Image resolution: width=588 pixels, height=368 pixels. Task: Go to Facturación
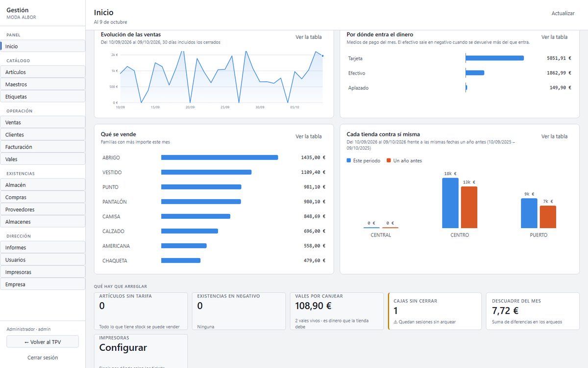43,147
